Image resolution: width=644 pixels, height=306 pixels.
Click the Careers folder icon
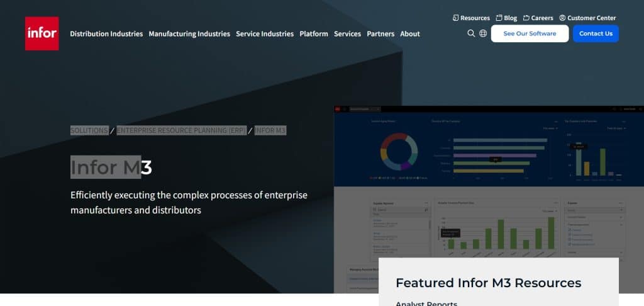[526, 18]
